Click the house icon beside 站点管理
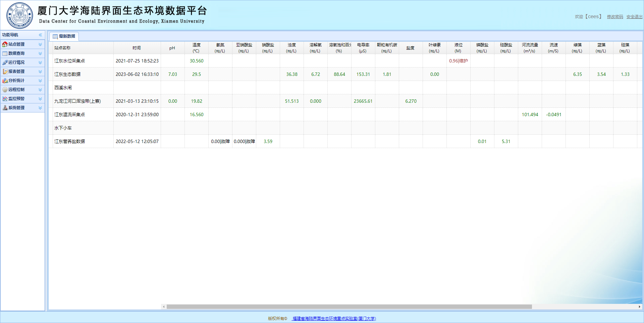644x323 pixels. pyautogui.click(x=5, y=44)
